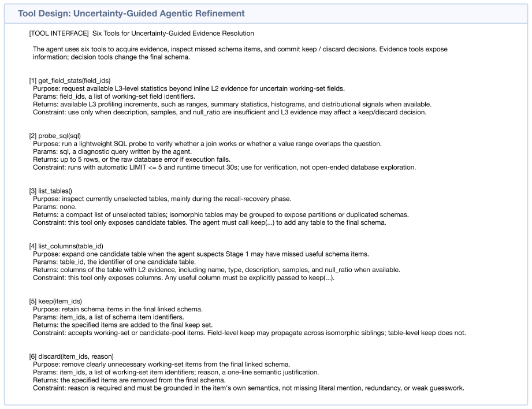Click the Constraint line mentioning LIMIT <= 5
Viewport: 532px width, 409px height.
coord(224,168)
